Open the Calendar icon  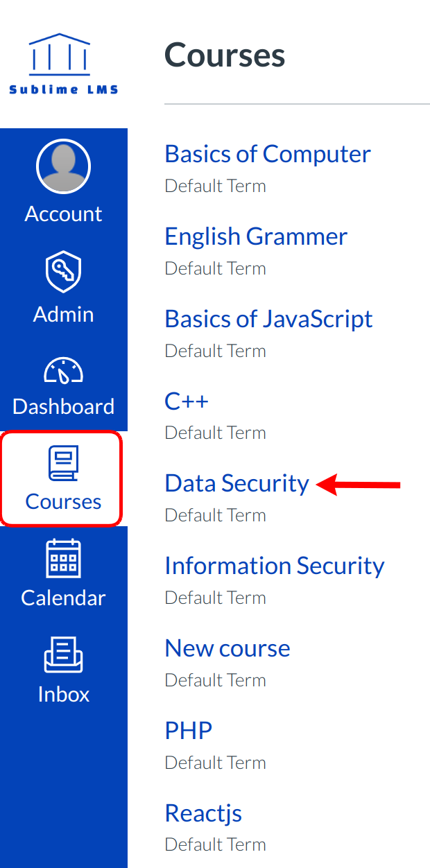63,559
